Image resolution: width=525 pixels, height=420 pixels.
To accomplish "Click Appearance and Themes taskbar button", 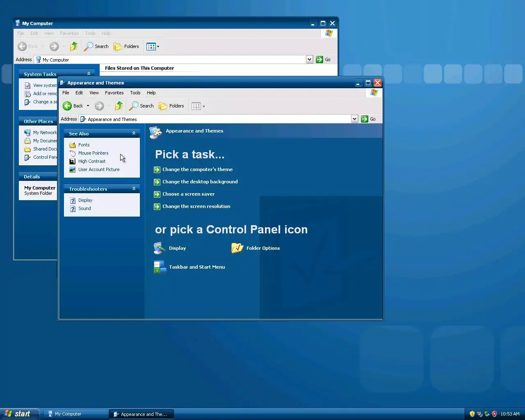I will [x=141, y=414].
